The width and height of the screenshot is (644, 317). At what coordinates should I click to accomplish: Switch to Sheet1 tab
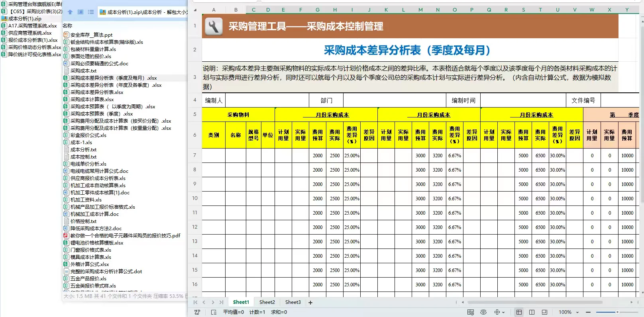tap(241, 302)
